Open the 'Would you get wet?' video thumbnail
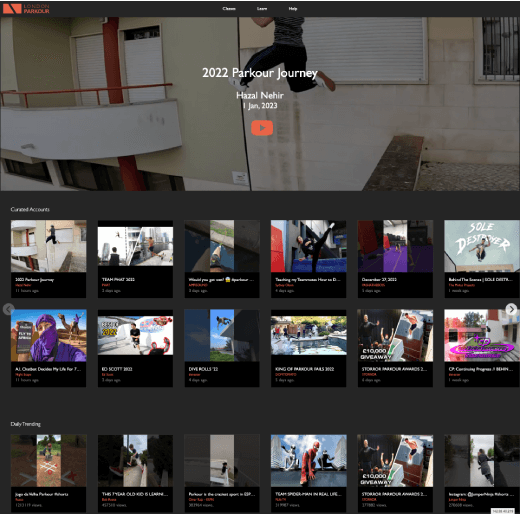The height and width of the screenshot is (514, 520). [222, 246]
